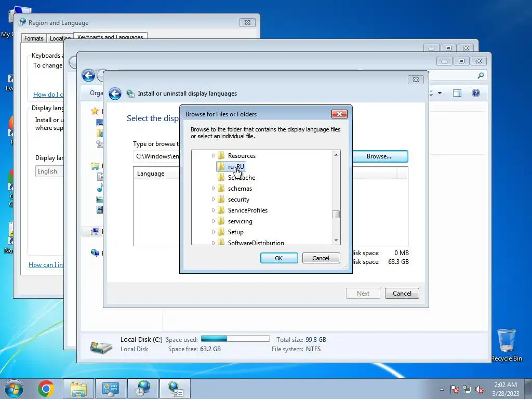Click muted volume tray icon

(480, 389)
